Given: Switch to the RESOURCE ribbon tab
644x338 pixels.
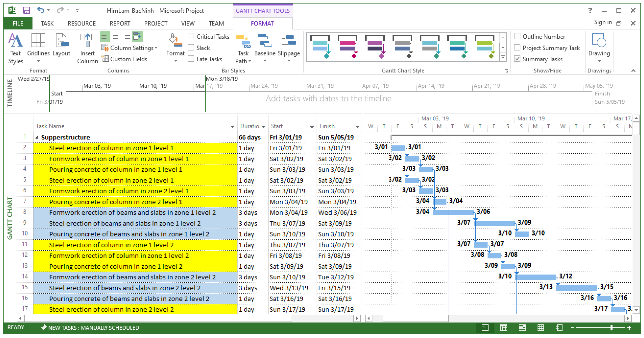Looking at the screenshot, I should coord(82,24).
